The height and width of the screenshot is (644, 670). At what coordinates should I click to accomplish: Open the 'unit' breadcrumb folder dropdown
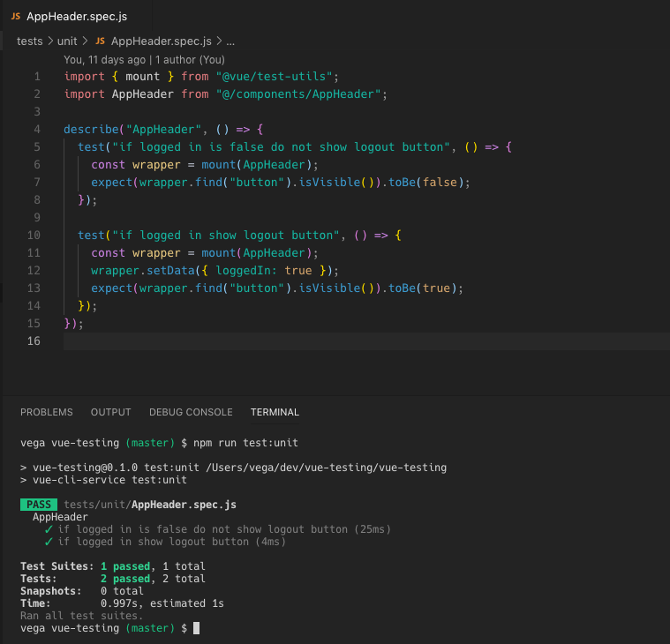[69, 41]
